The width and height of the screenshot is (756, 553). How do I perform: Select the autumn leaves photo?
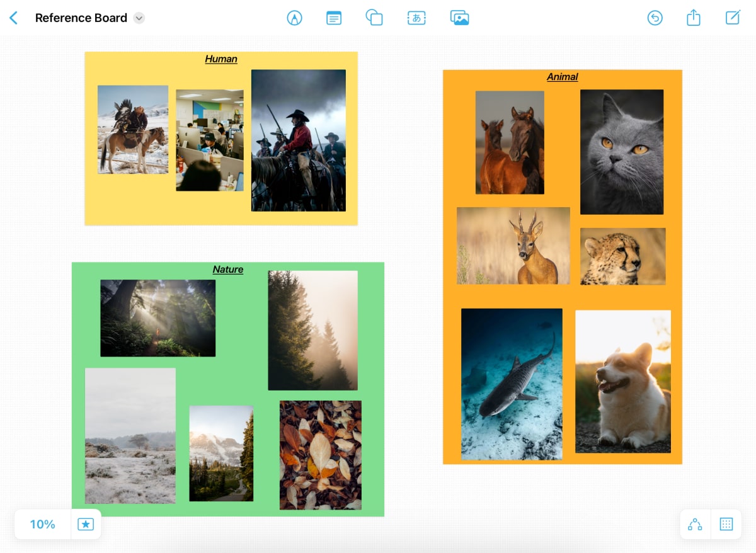point(320,455)
